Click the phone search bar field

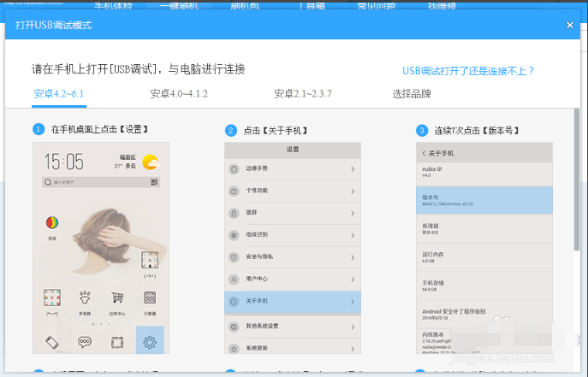click(94, 182)
